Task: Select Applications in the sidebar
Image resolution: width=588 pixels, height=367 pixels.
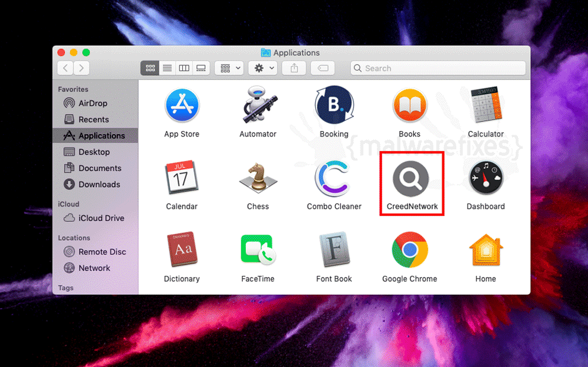Action: (96, 135)
